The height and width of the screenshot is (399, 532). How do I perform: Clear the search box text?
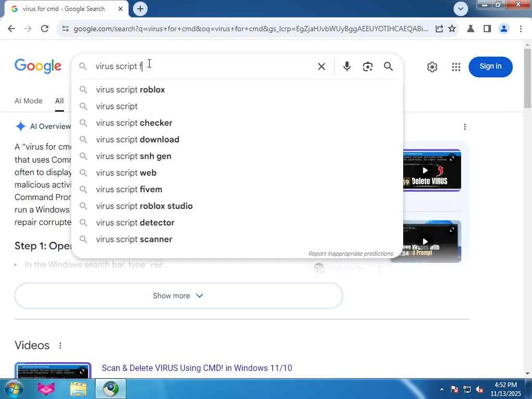[321, 66]
